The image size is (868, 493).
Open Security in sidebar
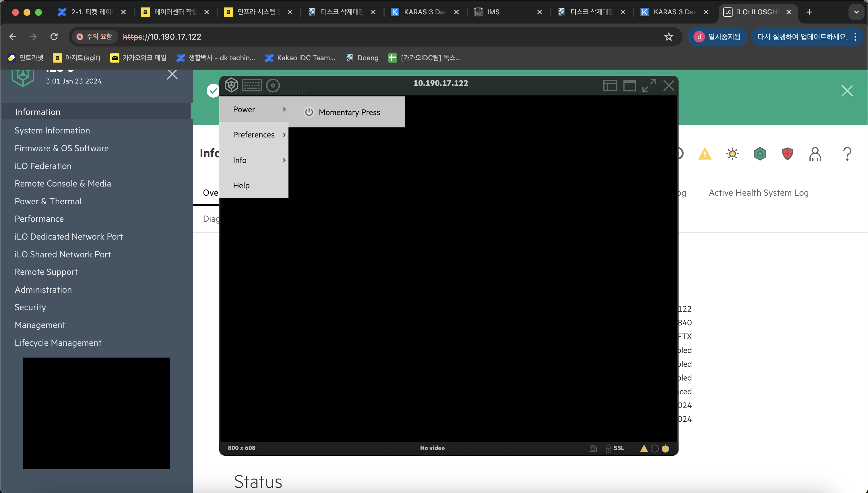tap(30, 307)
